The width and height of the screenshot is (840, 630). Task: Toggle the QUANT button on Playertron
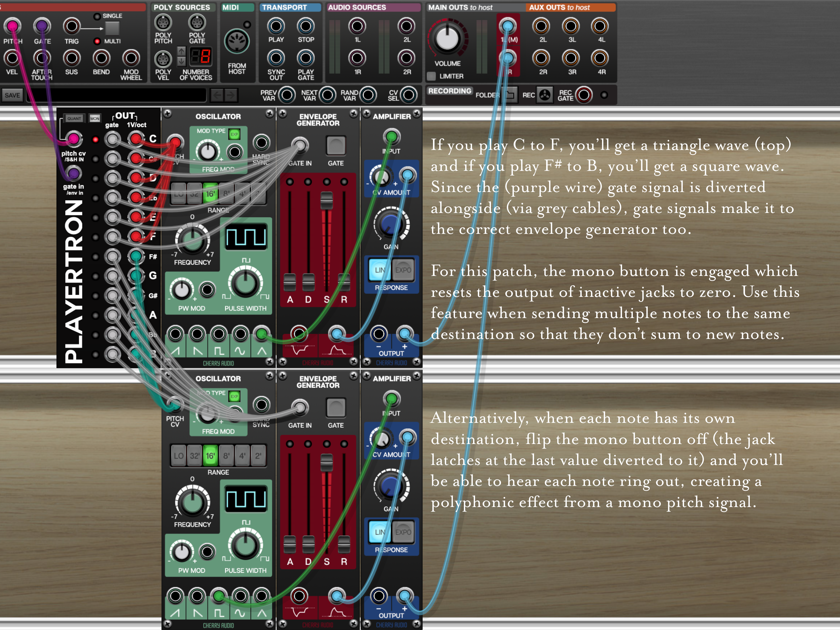74,118
